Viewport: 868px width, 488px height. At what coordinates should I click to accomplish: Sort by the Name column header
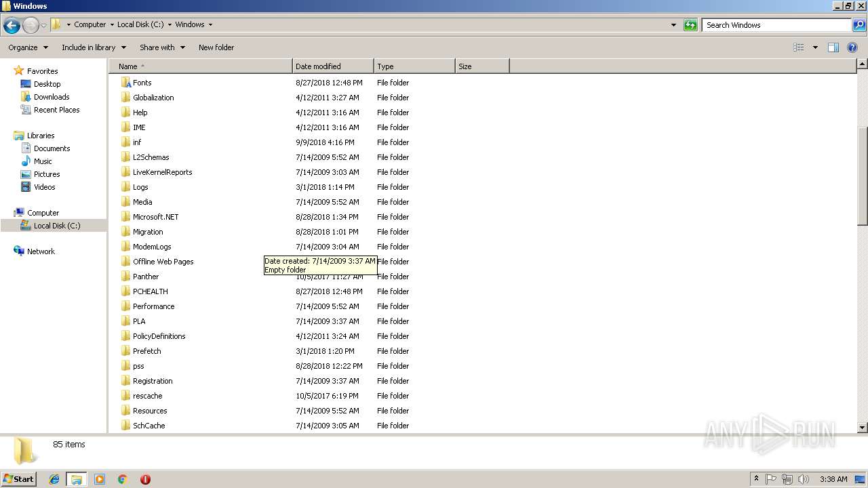tap(201, 66)
